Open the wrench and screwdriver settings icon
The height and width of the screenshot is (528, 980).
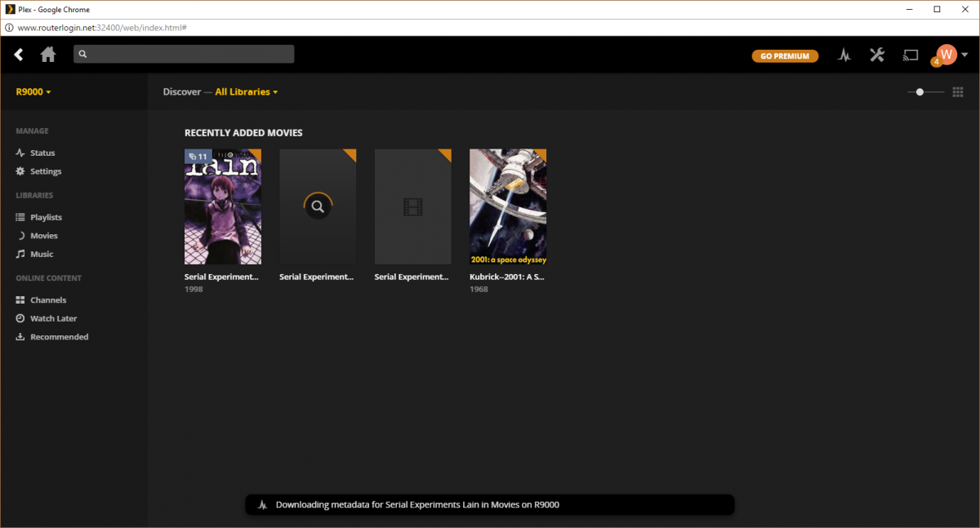[877, 55]
